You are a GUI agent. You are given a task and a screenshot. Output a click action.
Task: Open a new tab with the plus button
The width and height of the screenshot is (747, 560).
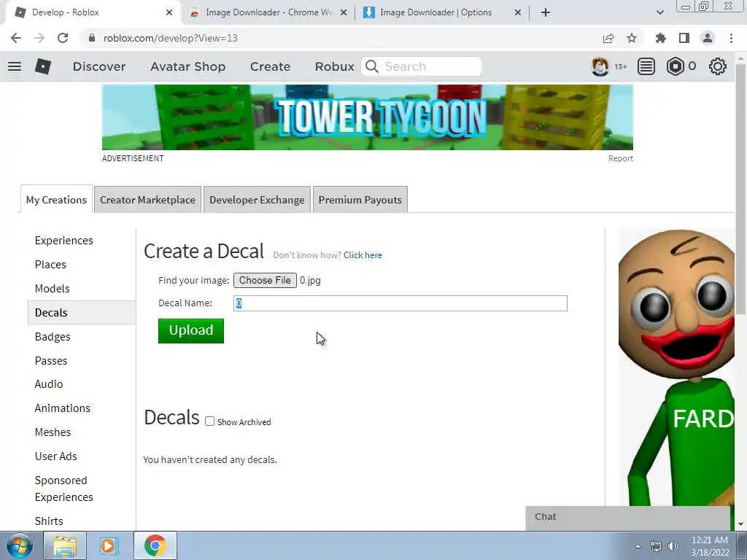[546, 12]
